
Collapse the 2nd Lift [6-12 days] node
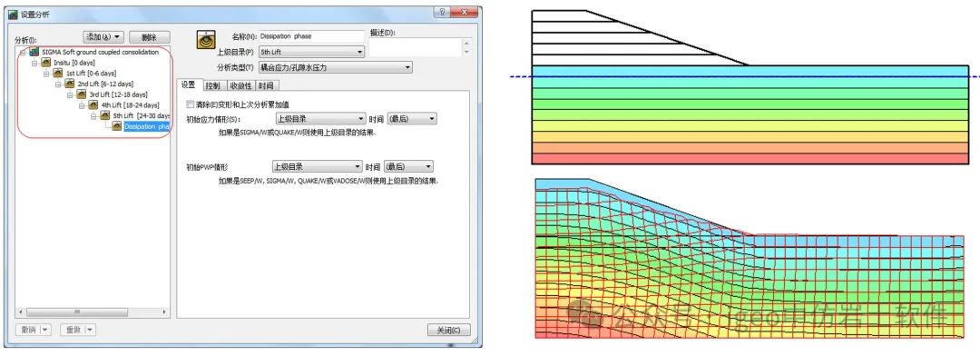(x=58, y=84)
